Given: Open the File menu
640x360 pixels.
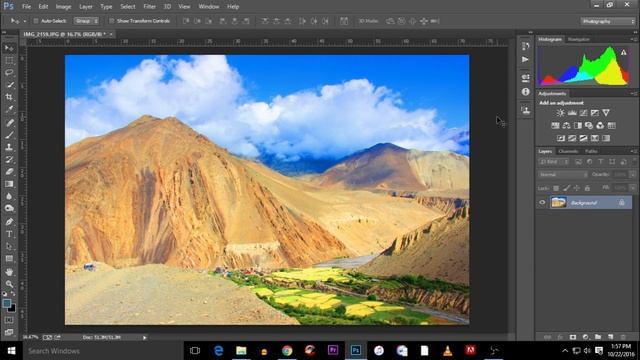Looking at the screenshot, I should (x=27, y=7).
